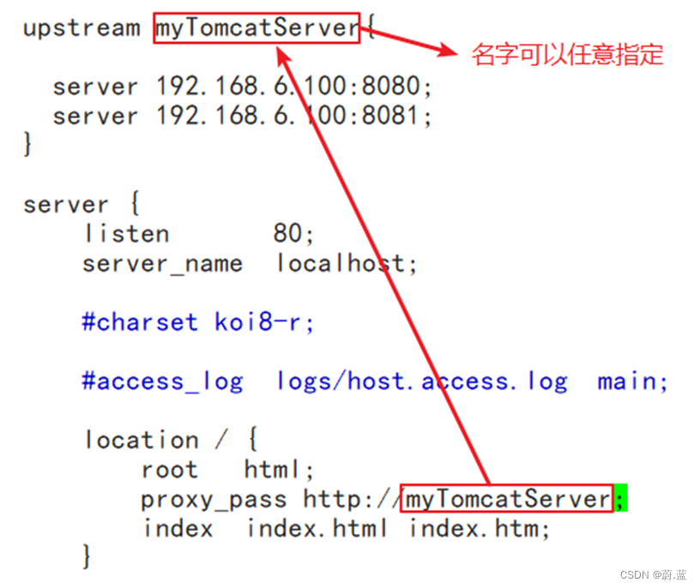Viewport: 700px width, 588px height.
Task: Click the closing brace of the location block
Action: tap(87, 556)
